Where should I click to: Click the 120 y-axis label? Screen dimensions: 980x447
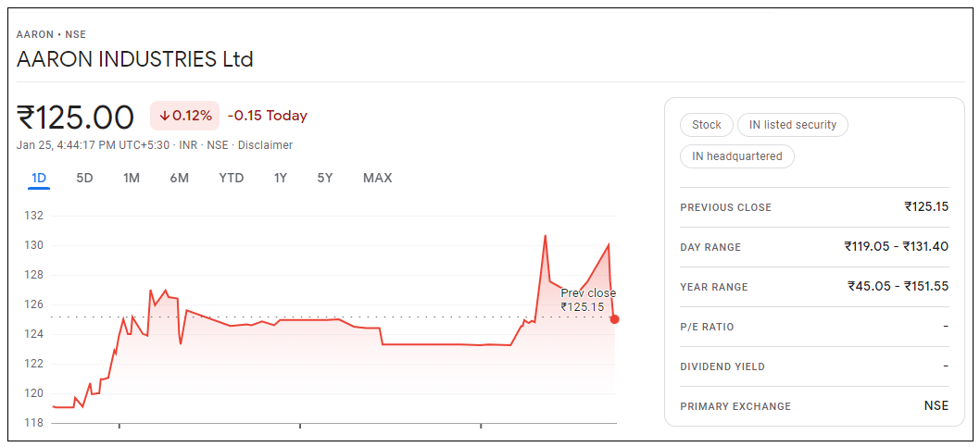tap(35, 393)
